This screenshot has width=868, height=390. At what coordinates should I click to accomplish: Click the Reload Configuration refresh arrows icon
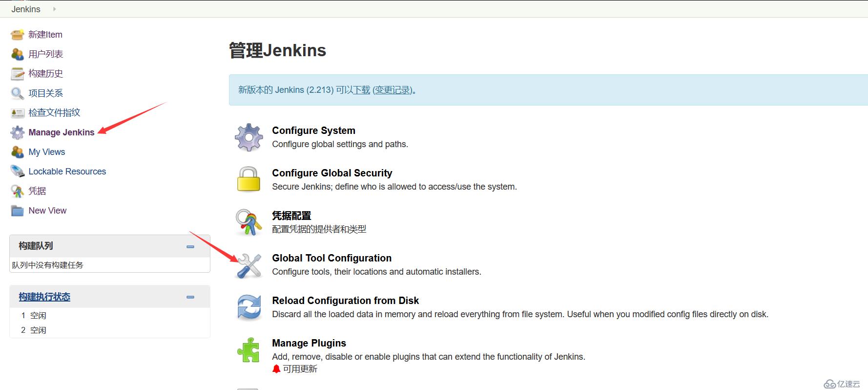[x=249, y=307]
